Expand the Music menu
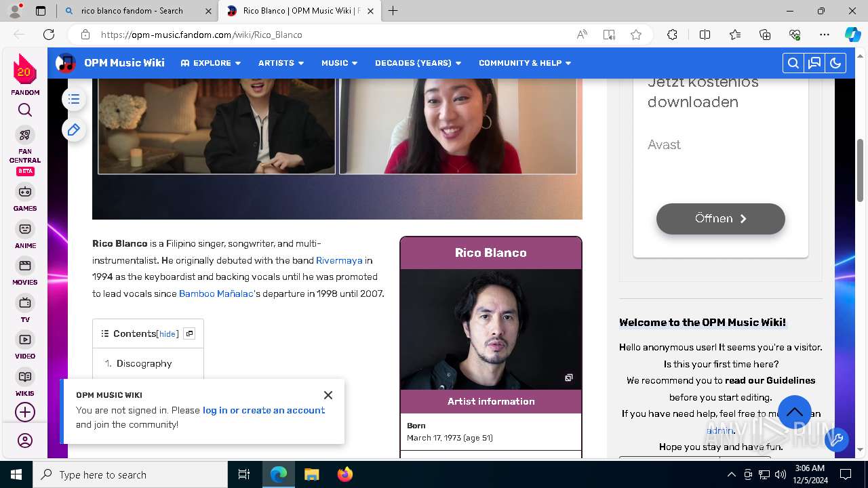This screenshot has height=488, width=868. (x=339, y=63)
